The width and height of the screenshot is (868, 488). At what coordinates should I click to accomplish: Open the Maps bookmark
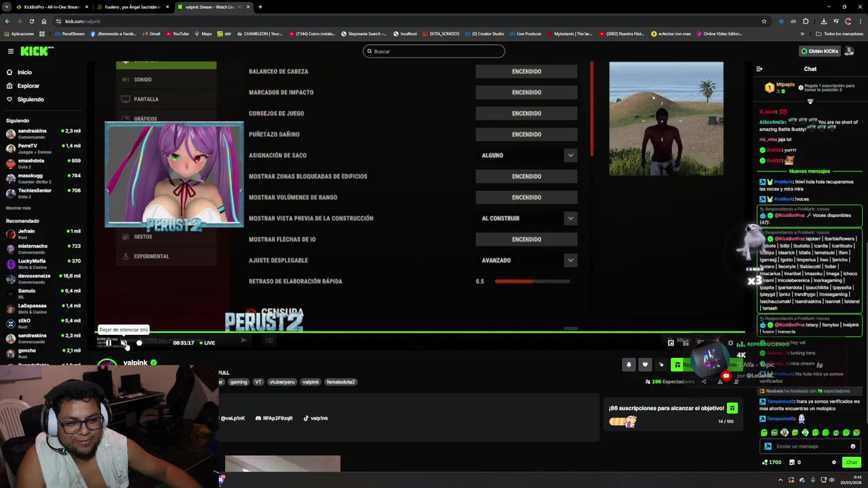(203, 34)
